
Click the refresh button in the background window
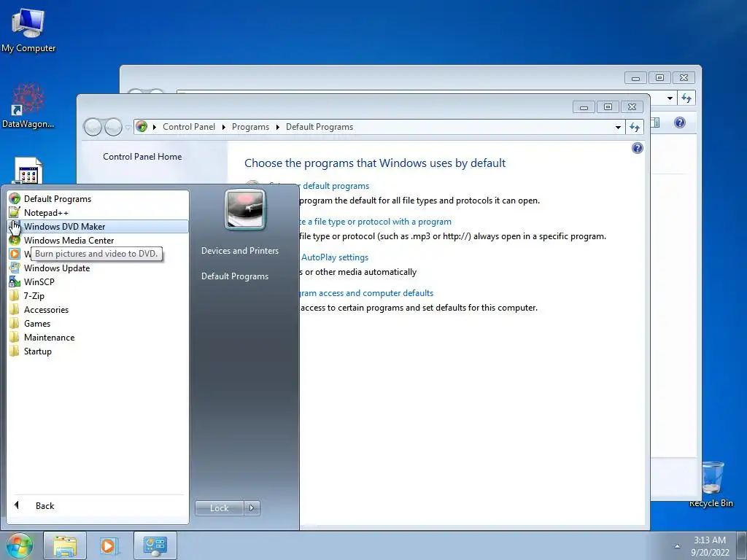(x=686, y=98)
